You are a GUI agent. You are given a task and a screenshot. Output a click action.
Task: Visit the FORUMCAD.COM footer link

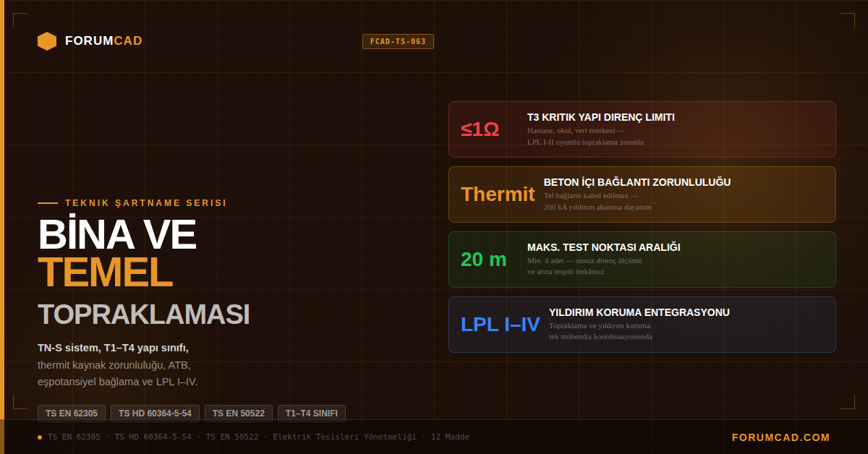pyautogui.click(x=781, y=437)
